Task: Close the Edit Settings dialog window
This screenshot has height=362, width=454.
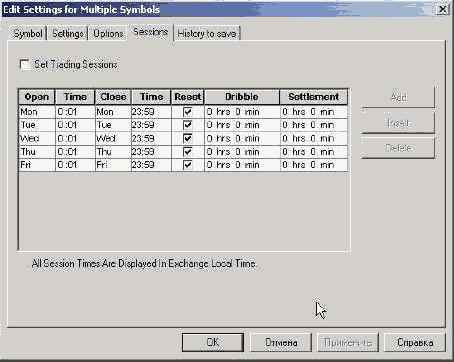Action: pos(443,9)
